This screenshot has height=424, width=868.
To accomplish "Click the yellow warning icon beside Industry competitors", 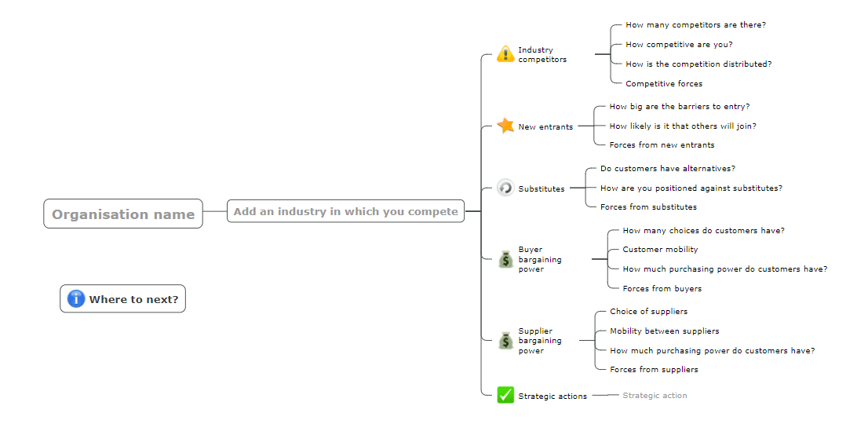I will coord(505,54).
